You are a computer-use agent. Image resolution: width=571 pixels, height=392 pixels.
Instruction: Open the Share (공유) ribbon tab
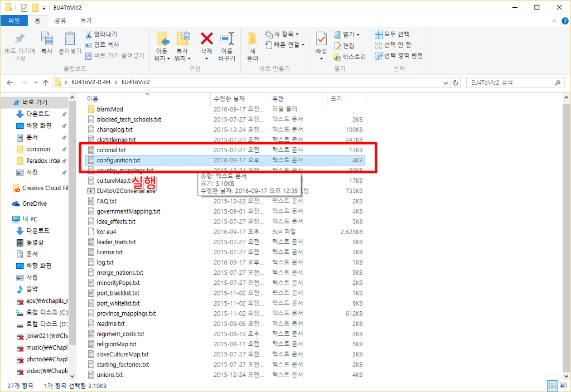point(60,21)
